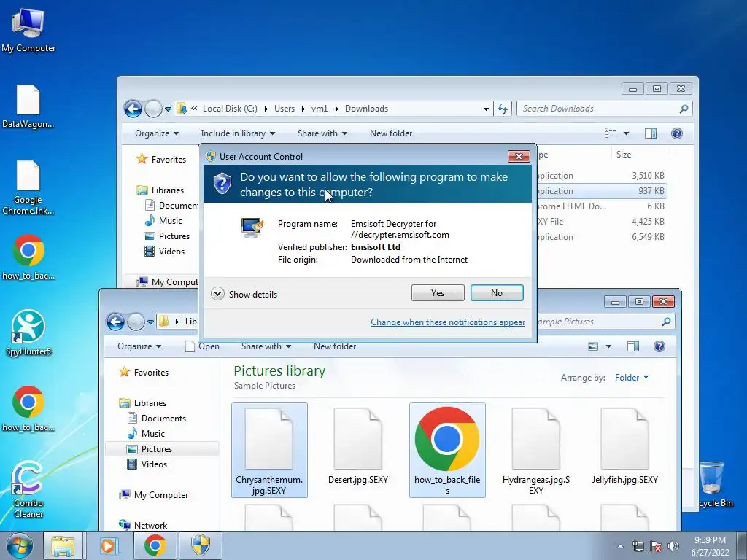Select the 937 KB file row
Viewport: 747px width, 560px height.
(x=601, y=191)
